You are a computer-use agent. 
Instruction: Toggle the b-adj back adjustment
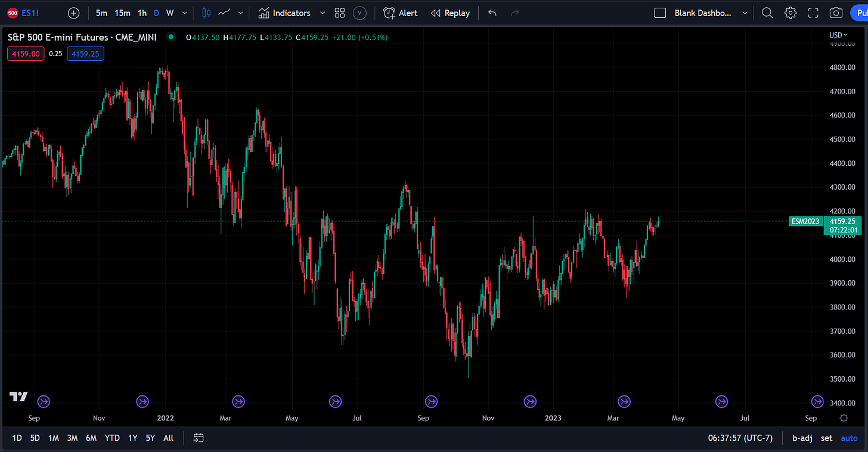[802, 438]
